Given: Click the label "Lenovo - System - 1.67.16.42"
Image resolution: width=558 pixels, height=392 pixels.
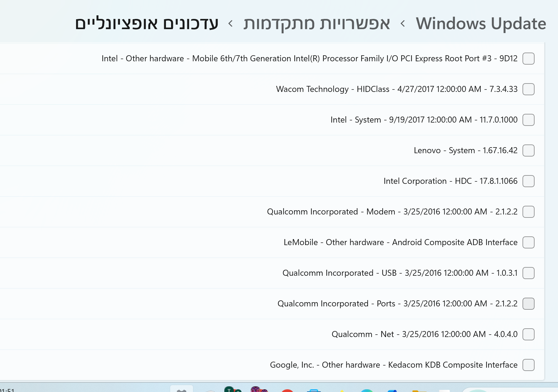Looking at the screenshot, I should (466, 150).
